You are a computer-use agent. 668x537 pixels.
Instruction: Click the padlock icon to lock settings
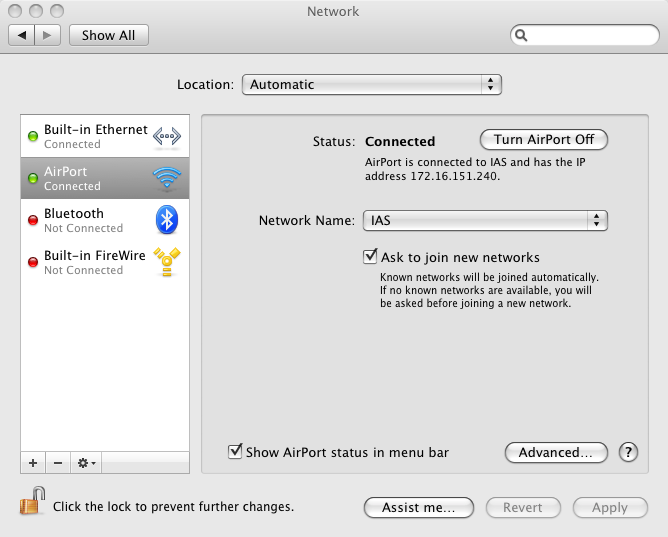32,501
